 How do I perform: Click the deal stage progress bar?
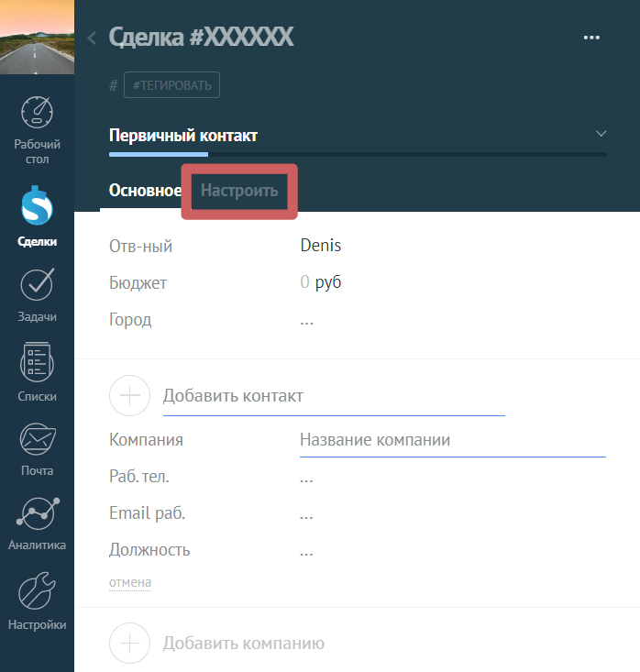(x=358, y=154)
